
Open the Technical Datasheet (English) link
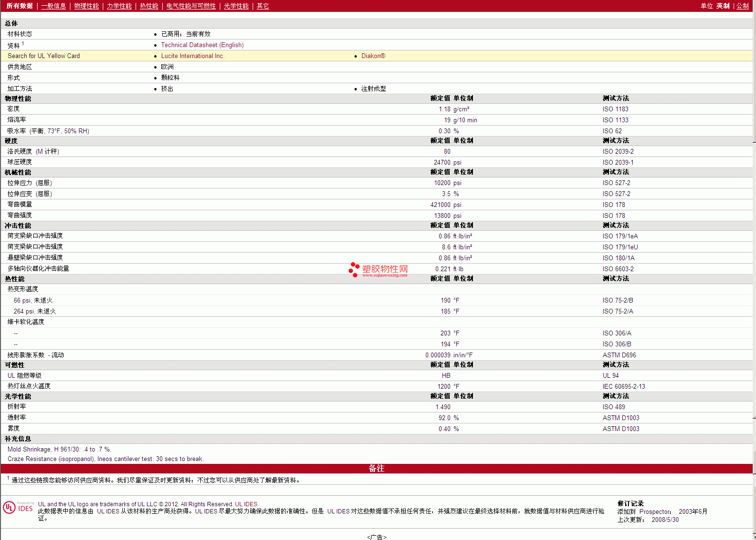(202, 45)
